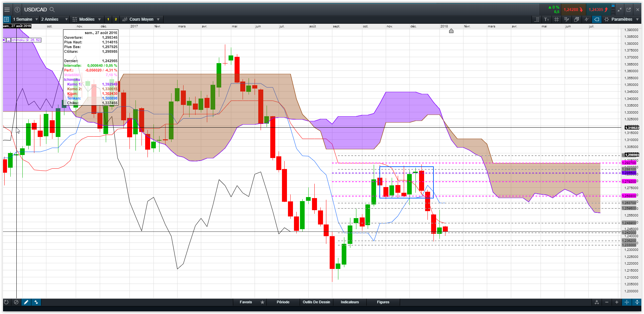Image resolution: width=644 pixels, height=314 pixels.
Task: Open the chart in a new window
Action: [x=629, y=10]
